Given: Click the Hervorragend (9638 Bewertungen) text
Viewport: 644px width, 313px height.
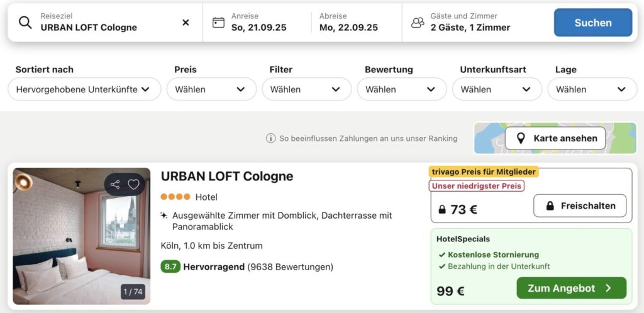Looking at the screenshot, I should (258, 267).
